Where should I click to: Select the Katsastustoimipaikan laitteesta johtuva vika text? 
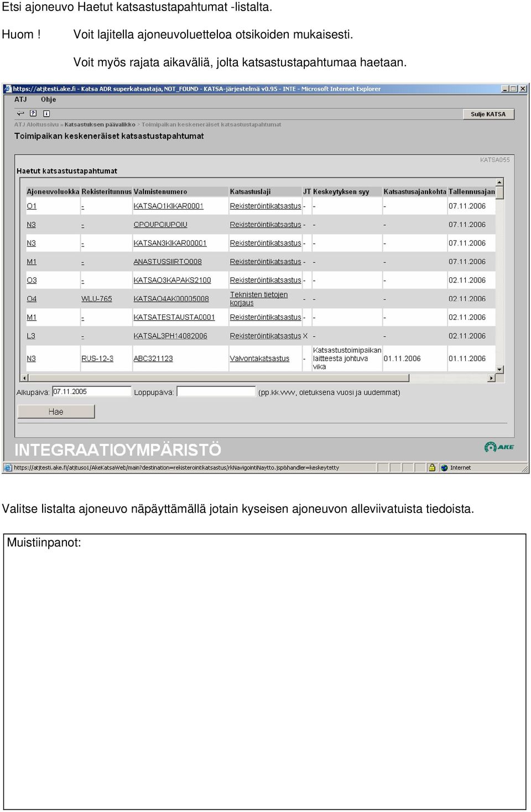(347, 358)
